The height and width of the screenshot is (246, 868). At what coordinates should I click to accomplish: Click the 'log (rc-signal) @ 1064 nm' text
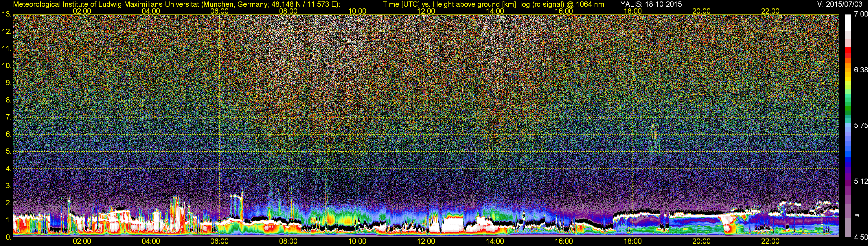pos(562,4)
